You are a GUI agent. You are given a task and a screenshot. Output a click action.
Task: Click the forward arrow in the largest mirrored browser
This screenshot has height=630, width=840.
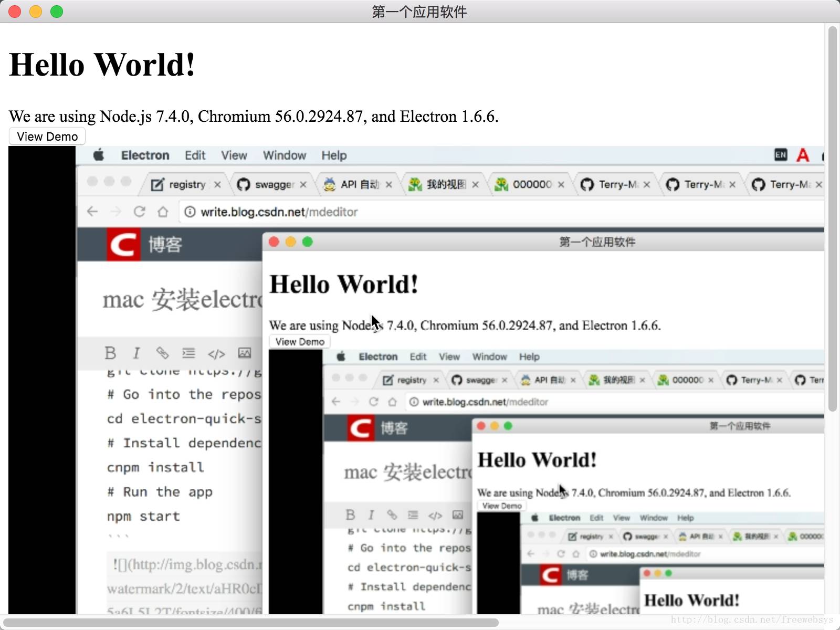click(x=116, y=212)
